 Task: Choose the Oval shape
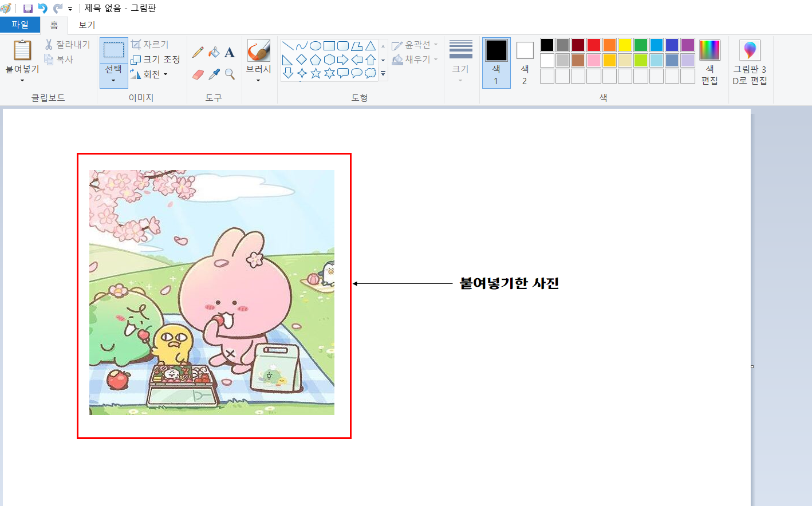pyautogui.click(x=316, y=46)
